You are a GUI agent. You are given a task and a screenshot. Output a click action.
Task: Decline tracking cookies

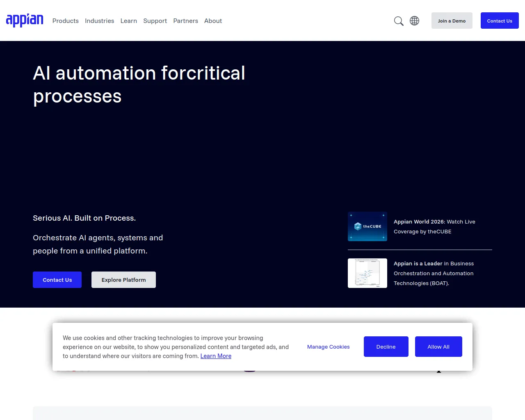pos(386,347)
